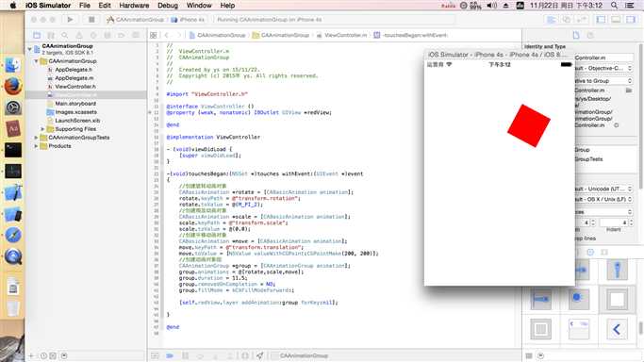Image resolution: width=644 pixels, height=362 pixels.
Task: Open the Line Endings OS X / Unix dropdown
Action: pos(603,199)
